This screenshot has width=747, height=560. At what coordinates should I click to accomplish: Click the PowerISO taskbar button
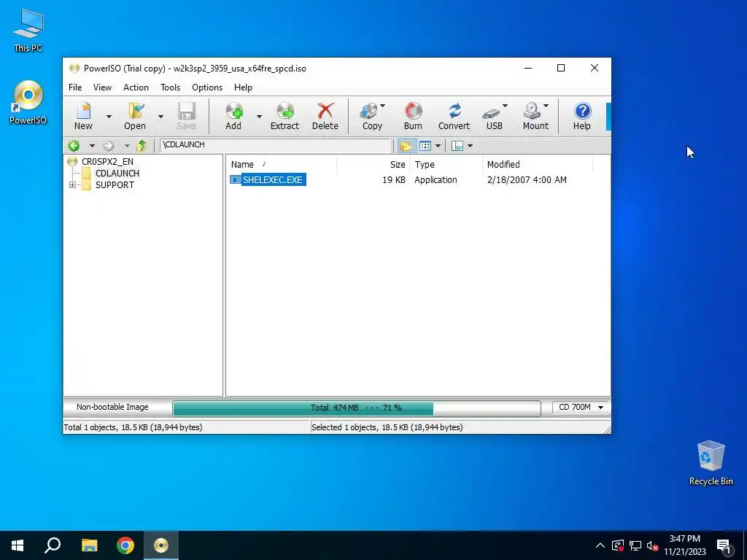(161, 545)
